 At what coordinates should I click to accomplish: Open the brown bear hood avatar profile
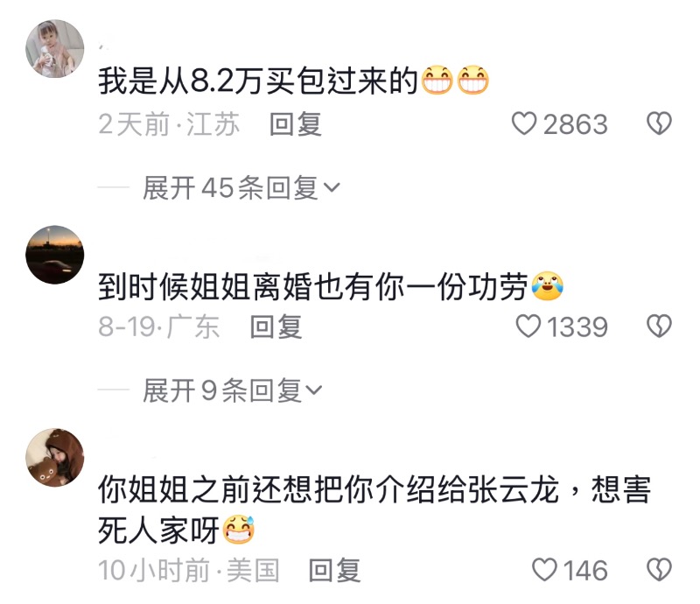tap(55, 458)
